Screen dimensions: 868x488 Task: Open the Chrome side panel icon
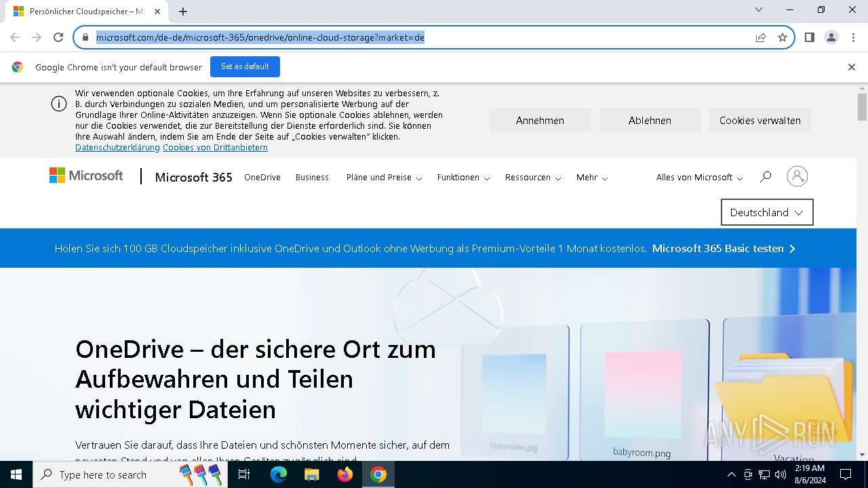pos(810,37)
